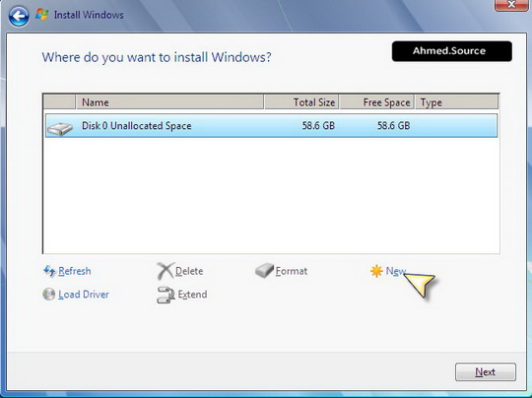Screen dimensions: 532x398
Task: Click the hard disk icon for Disk 0
Action: [x=60, y=129]
